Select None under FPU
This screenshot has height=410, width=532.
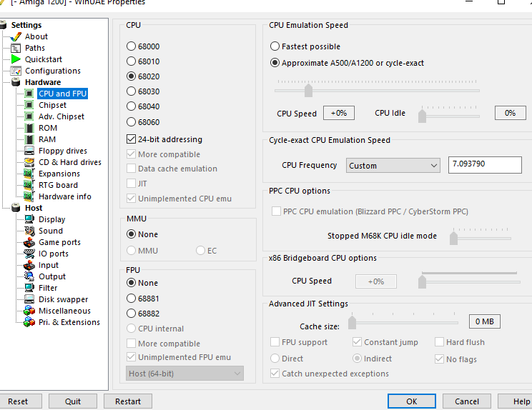pyautogui.click(x=131, y=283)
